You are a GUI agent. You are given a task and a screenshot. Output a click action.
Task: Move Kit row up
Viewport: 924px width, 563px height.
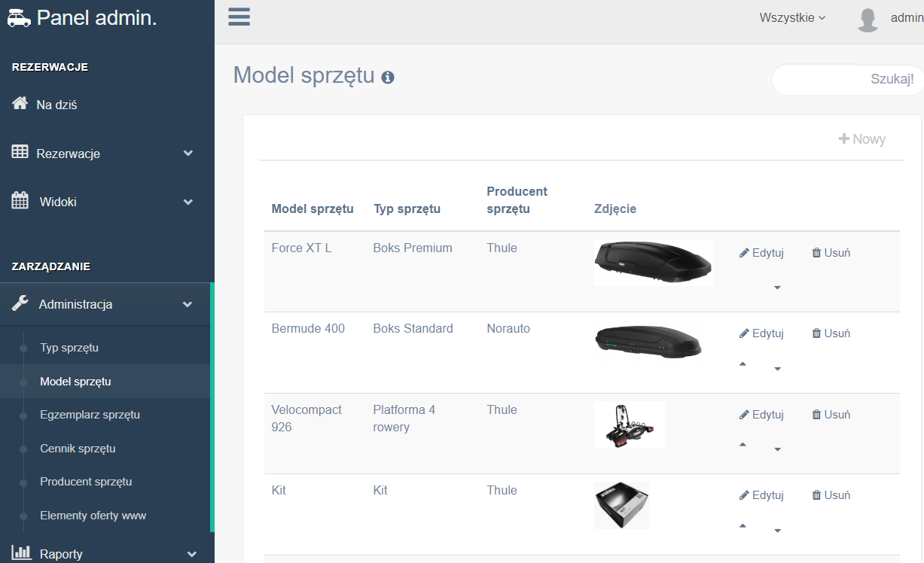tap(743, 526)
